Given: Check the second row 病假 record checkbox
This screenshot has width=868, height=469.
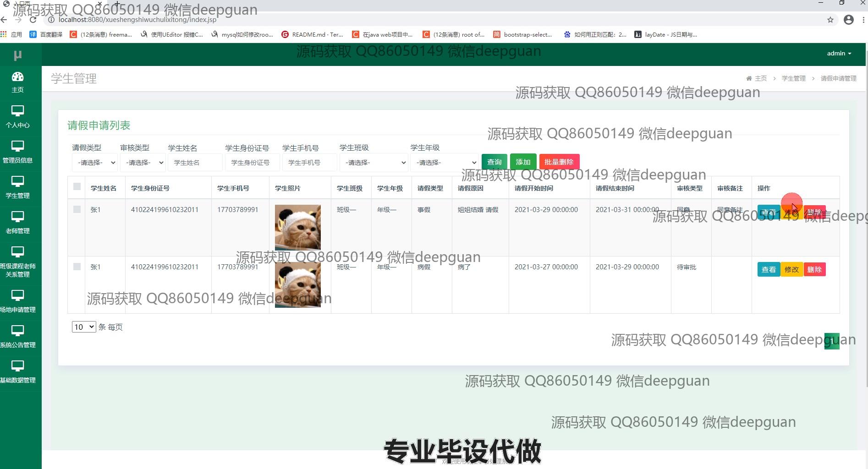Looking at the screenshot, I should coord(77,267).
